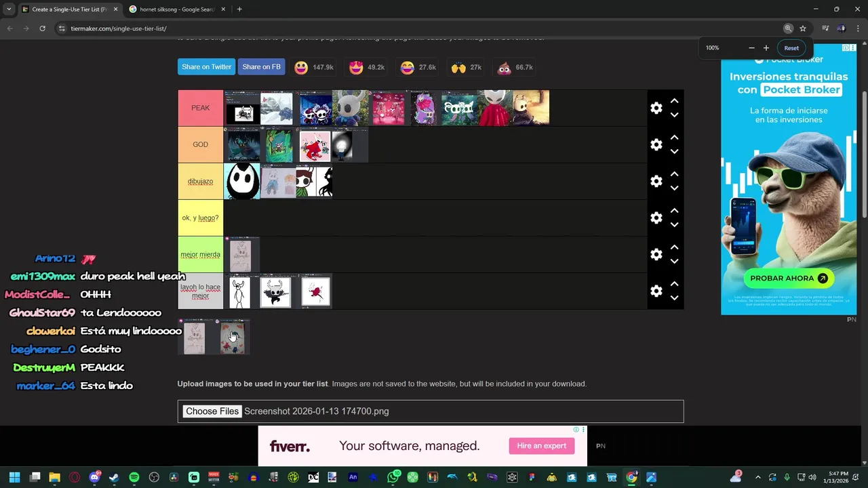Move PEAK tier row down

pyautogui.click(x=674, y=115)
